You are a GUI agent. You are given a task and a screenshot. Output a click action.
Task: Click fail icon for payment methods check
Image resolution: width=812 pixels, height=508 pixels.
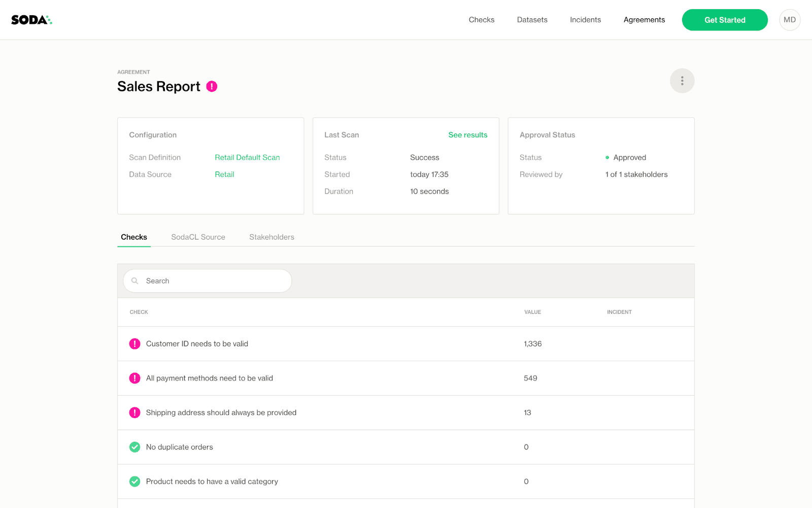point(134,378)
